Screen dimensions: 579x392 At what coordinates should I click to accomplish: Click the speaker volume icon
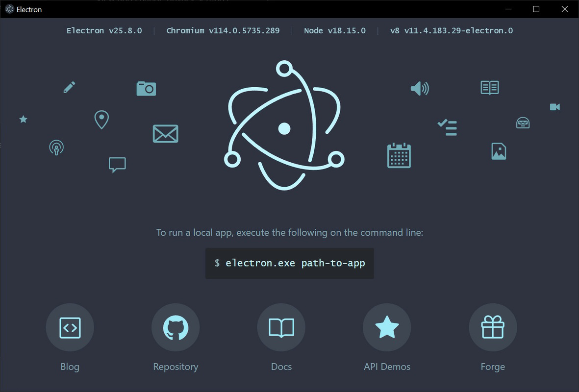(420, 89)
